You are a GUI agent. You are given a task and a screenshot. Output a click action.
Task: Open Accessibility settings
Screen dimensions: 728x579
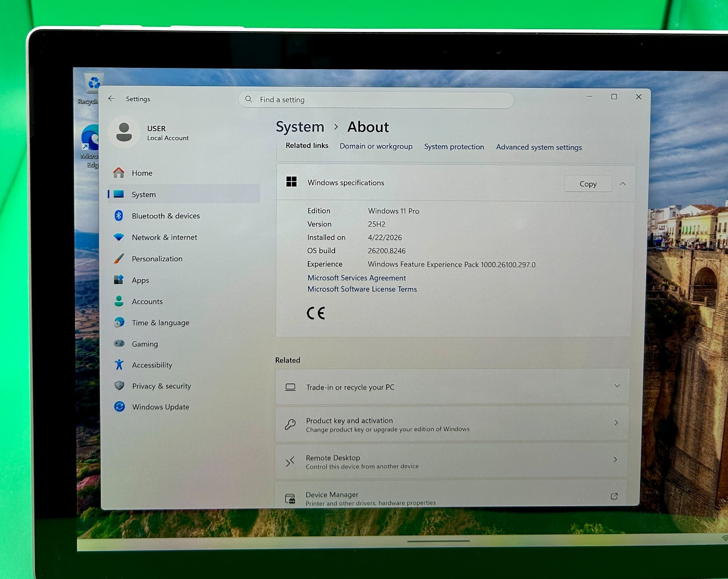click(x=184, y=365)
